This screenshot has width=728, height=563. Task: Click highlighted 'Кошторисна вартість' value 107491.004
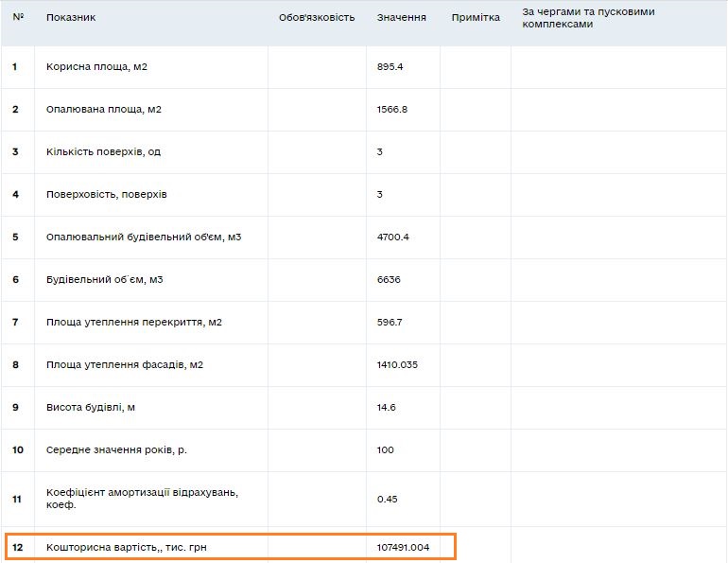[x=403, y=547]
